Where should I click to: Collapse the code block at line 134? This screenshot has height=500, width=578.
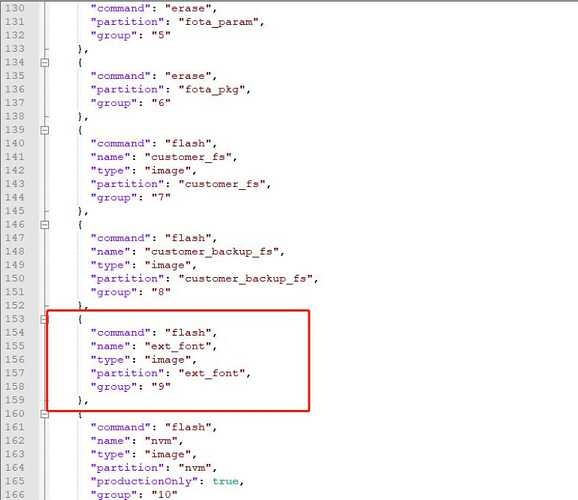[45, 63]
